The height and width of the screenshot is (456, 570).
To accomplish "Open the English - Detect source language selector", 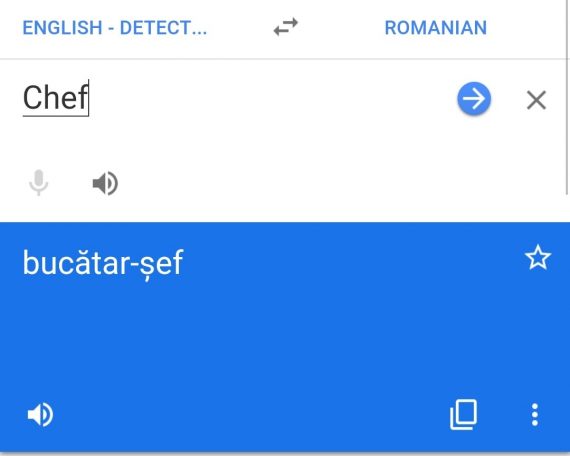I will 115,28.
